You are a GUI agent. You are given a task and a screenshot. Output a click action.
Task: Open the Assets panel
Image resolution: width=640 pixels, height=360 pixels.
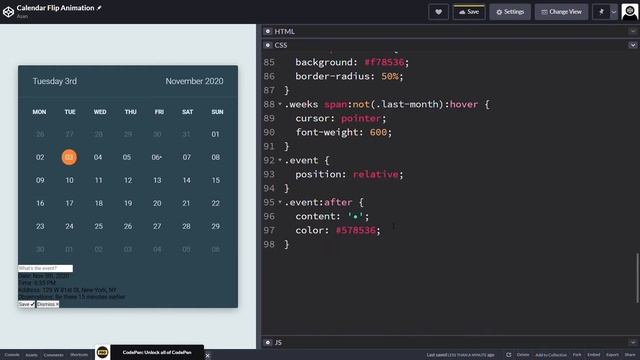pos(31,355)
